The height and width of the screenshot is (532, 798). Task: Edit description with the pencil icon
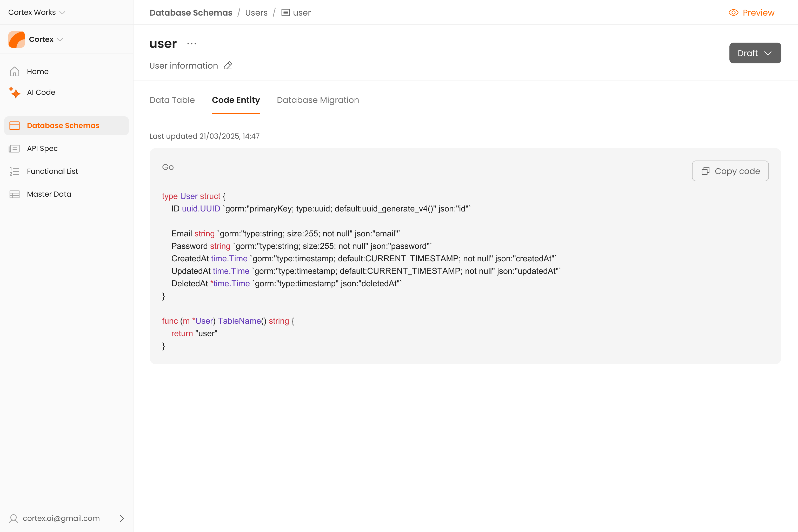[x=228, y=65]
